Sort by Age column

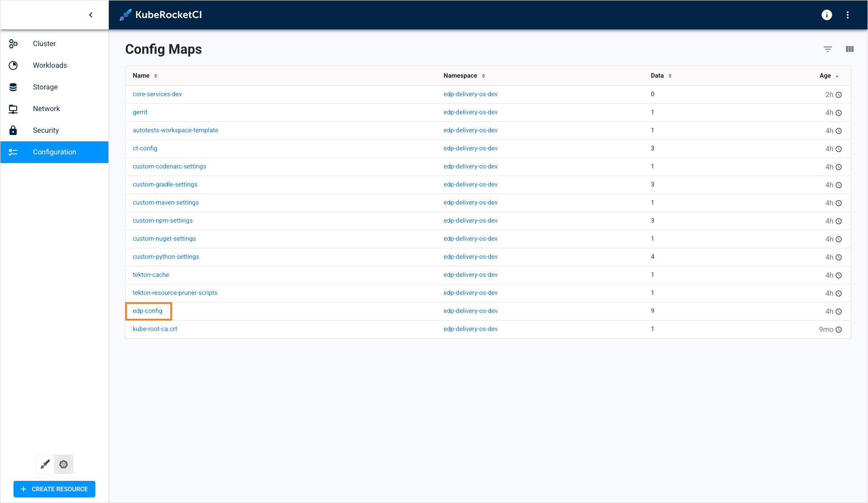[x=826, y=75]
